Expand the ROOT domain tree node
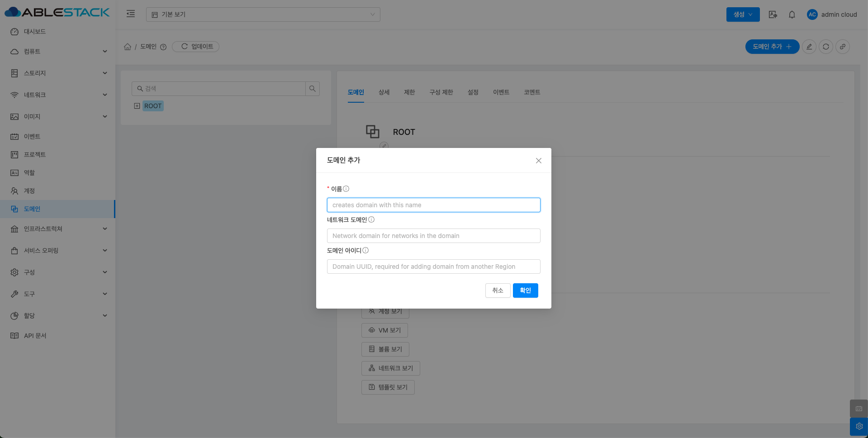Screen dimensions: 868x438 (137, 106)
